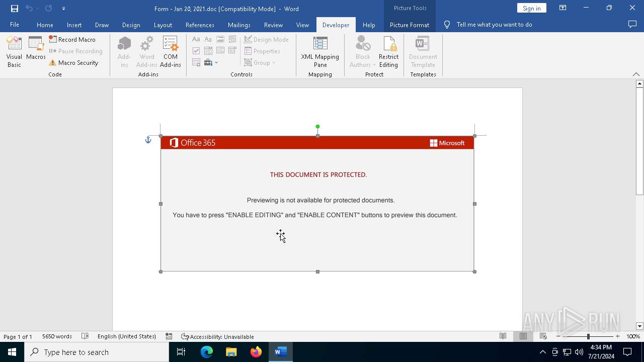Insert Repeating Section content control
Screen dimensions: 644x362
196,62
